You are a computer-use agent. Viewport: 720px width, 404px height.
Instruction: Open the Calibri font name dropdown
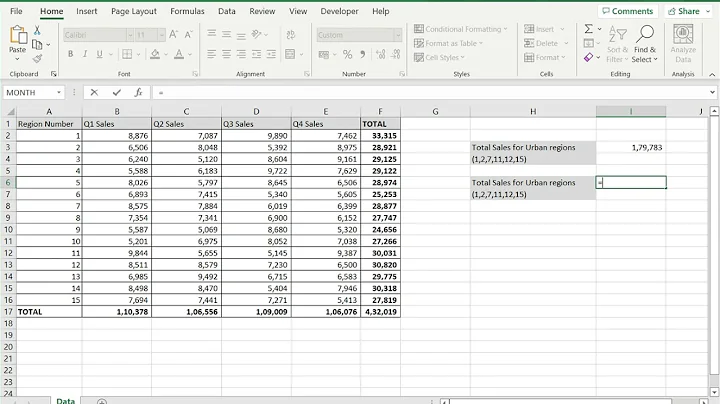pyautogui.click(x=130, y=35)
